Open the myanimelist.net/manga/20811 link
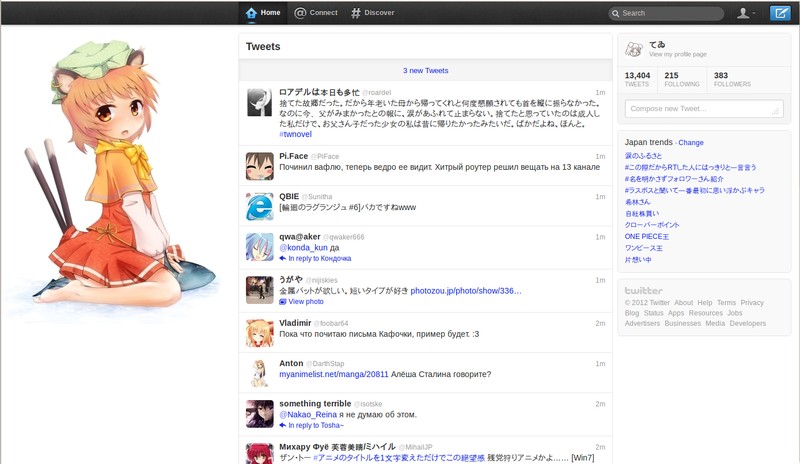Screen dimensions: 800x464 point(334,374)
